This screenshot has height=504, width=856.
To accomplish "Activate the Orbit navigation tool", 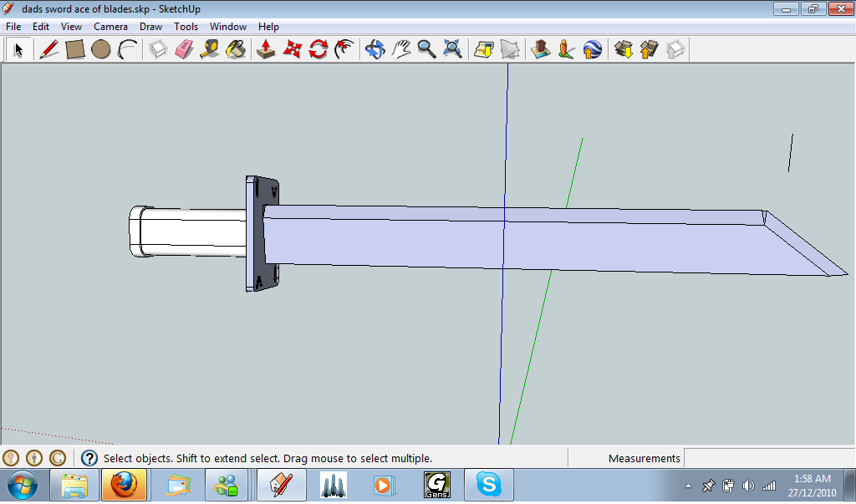I will (x=374, y=49).
